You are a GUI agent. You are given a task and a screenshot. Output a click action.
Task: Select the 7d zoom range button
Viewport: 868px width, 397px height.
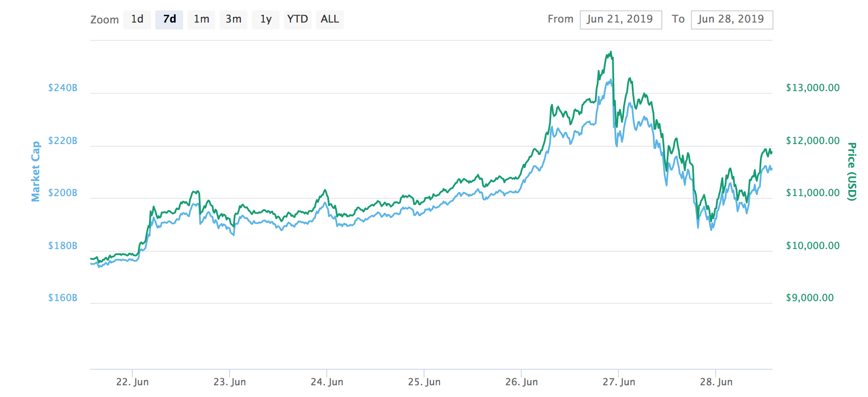[169, 20]
